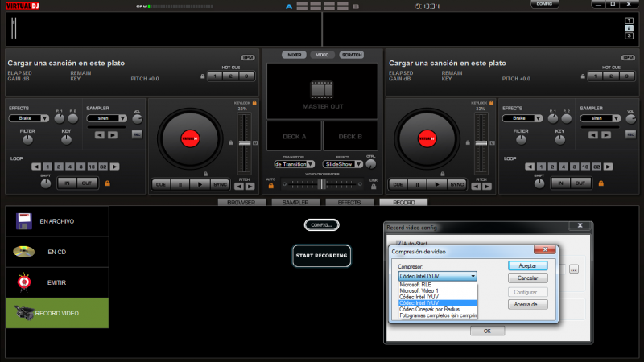Viewport: 644px width, 362px height.
Task: Click OK in Record video config dialog
Action: point(487,331)
